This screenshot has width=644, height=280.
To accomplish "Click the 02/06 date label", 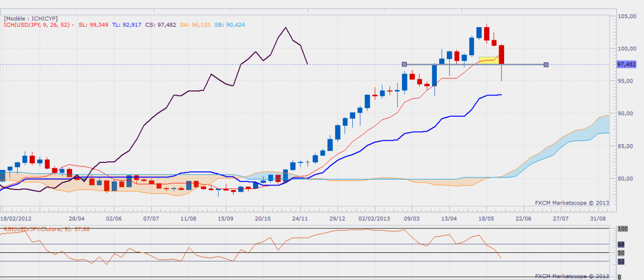I will point(114,219).
